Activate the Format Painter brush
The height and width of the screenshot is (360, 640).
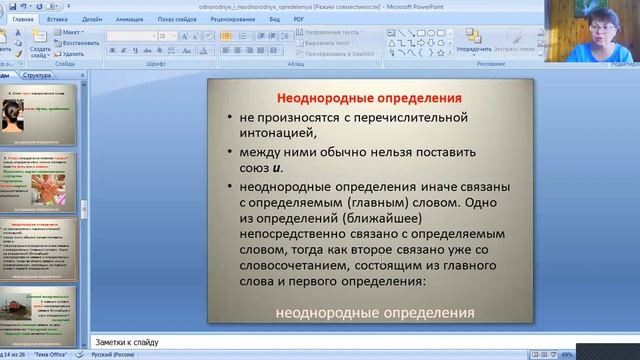coord(18,53)
